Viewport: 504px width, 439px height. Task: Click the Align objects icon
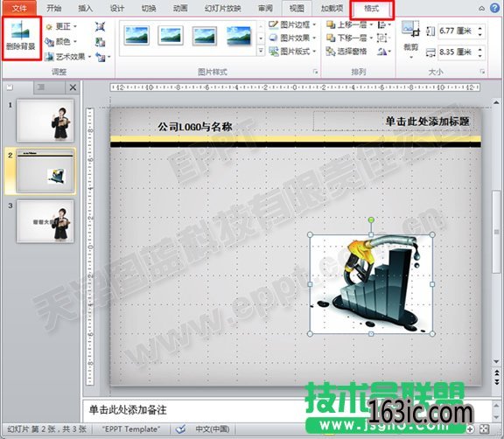384,24
